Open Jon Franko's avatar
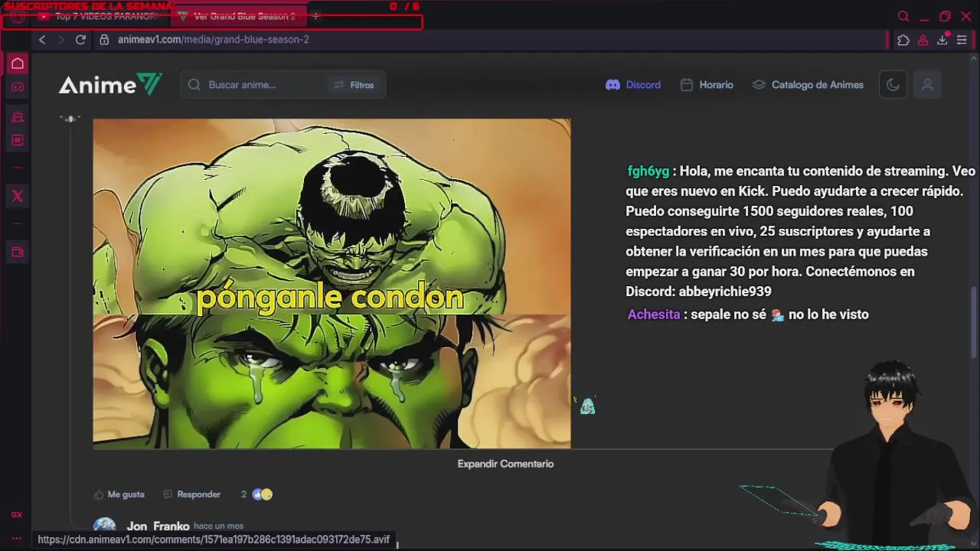Viewport: 980px width, 551px height. (x=105, y=526)
